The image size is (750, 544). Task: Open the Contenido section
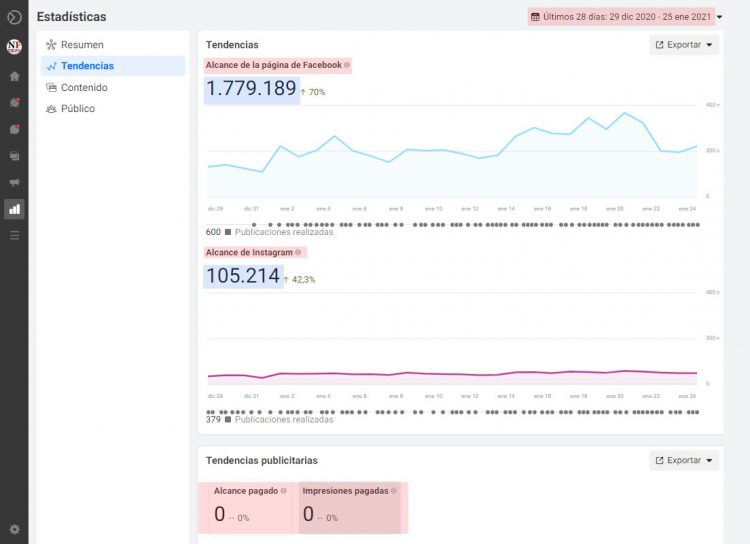click(83, 88)
